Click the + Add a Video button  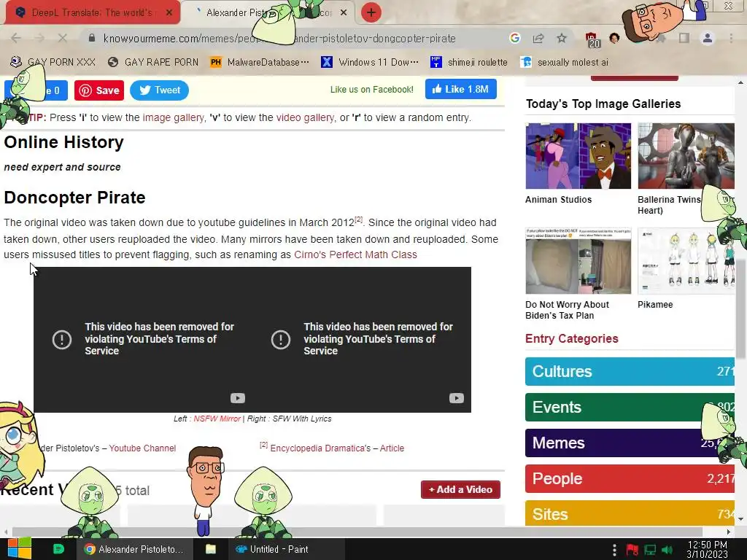click(461, 489)
